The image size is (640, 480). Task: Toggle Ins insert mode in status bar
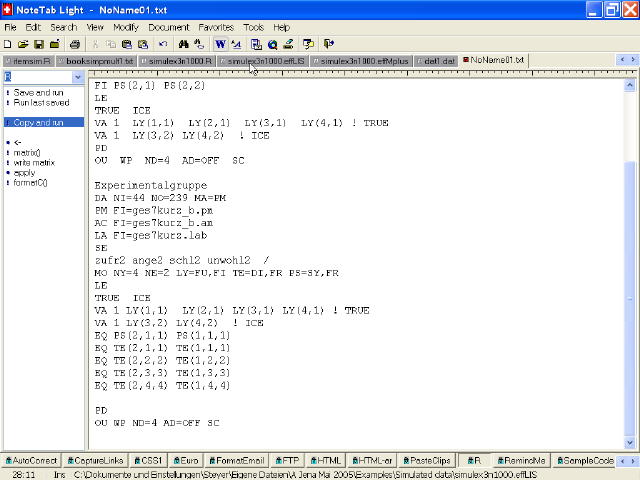click(x=60, y=474)
